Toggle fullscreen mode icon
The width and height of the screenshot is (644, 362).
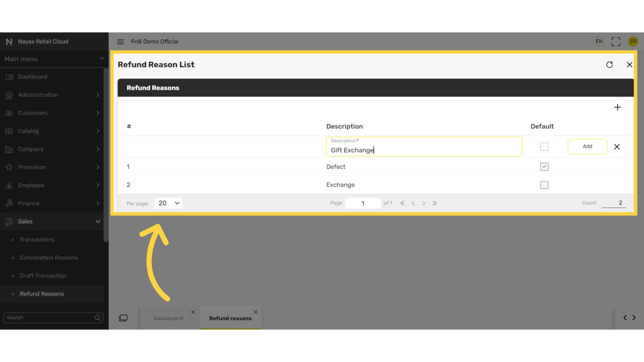tap(616, 42)
